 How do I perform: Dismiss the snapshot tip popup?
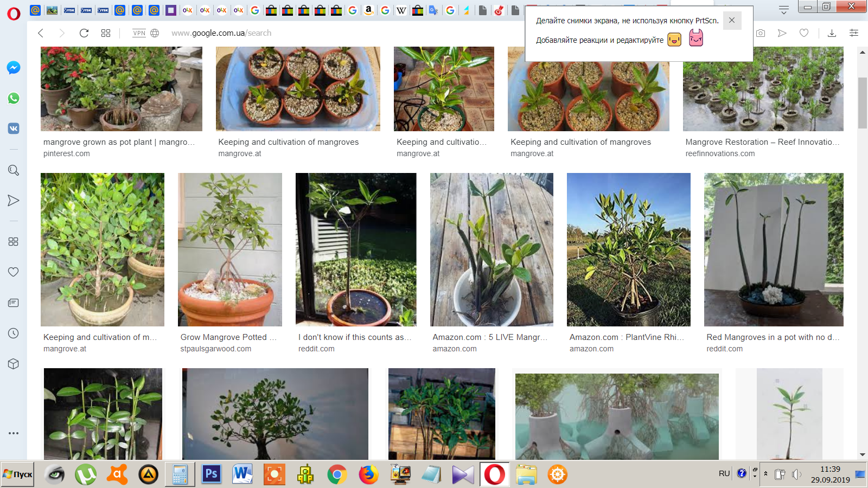click(732, 21)
